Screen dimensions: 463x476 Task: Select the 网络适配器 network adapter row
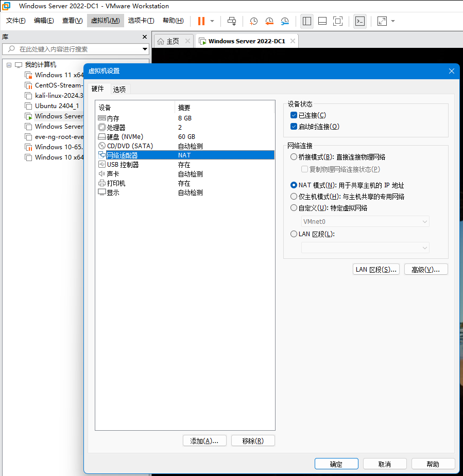185,155
